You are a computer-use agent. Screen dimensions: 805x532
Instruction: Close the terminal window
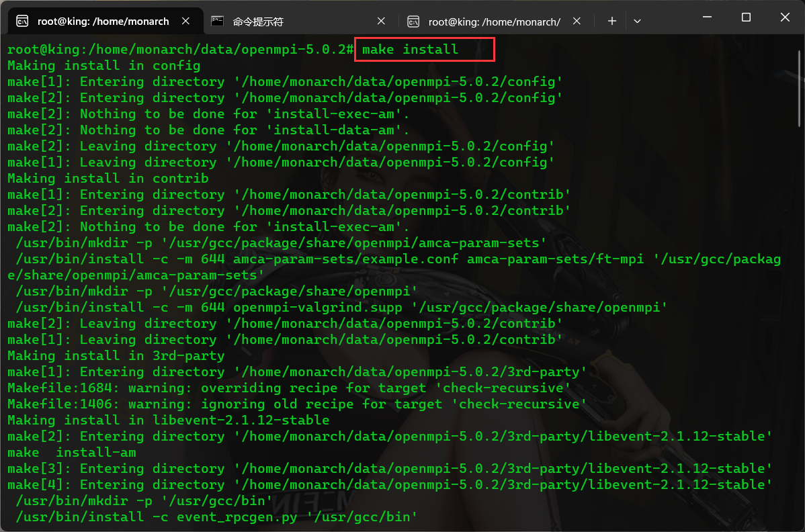(785, 17)
